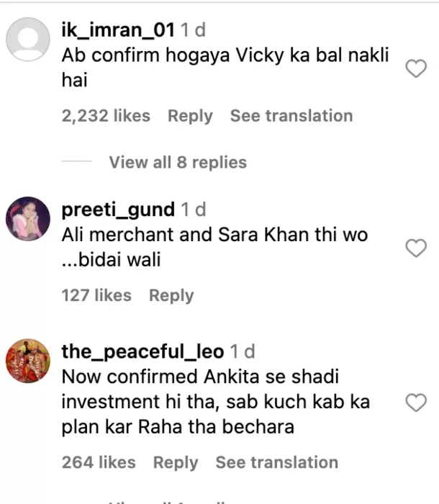Open ik_imran_01 username link
The image size is (439, 504).
point(118,30)
